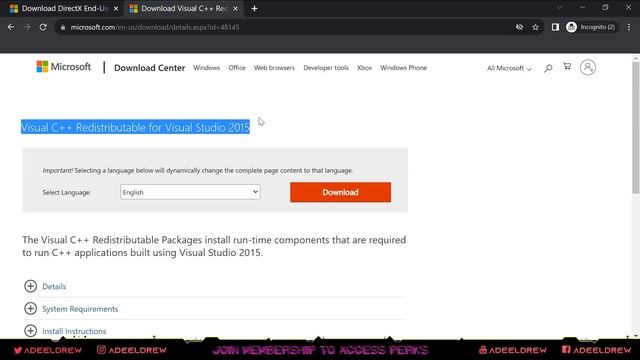Click the address bar URL
640x360 pixels.
tap(155, 27)
